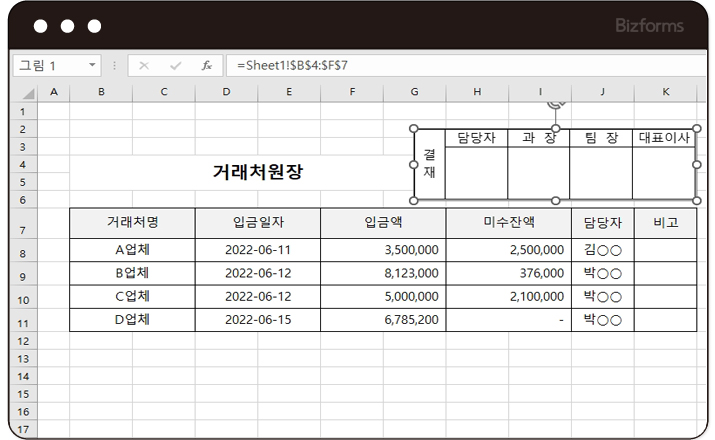Open the insert function fx icon
Viewport: 715px width, 440px height.
(x=207, y=66)
